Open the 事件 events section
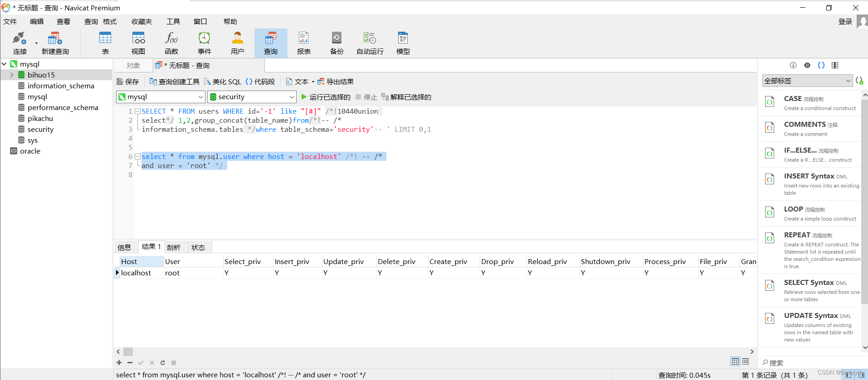The image size is (868, 380). (205, 43)
